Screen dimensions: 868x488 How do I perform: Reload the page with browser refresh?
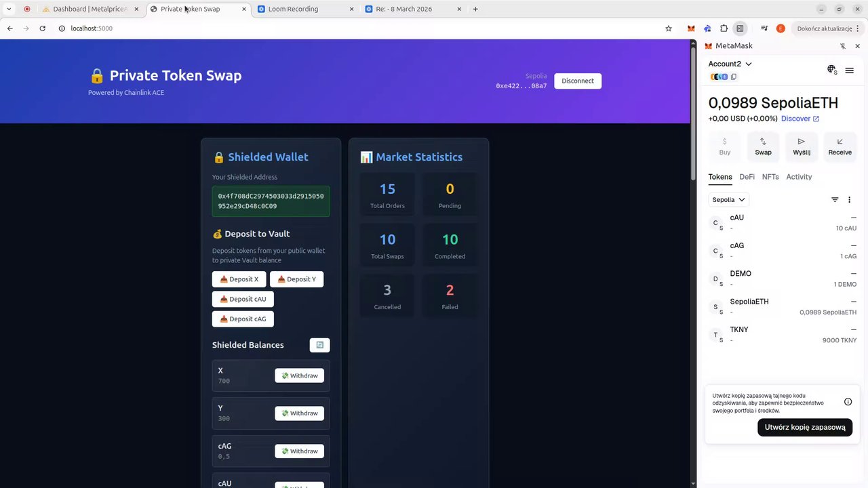pyautogui.click(x=43, y=28)
